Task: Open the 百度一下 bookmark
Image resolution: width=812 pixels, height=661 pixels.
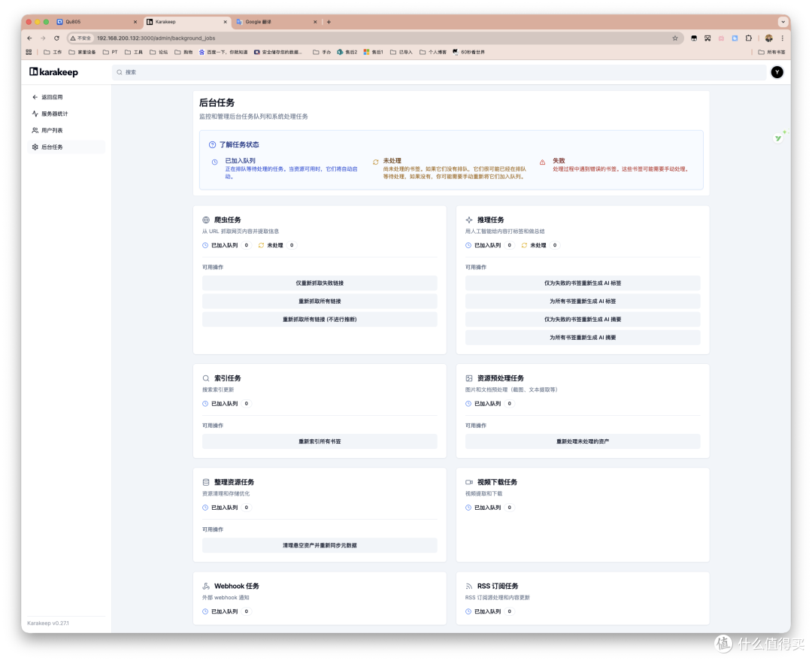Action: pyautogui.click(x=223, y=52)
